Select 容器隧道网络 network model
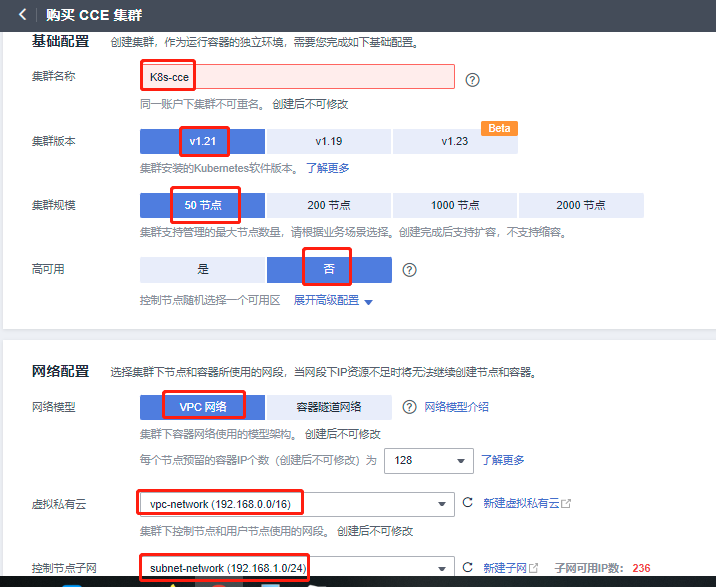This screenshot has width=716, height=587. point(329,407)
